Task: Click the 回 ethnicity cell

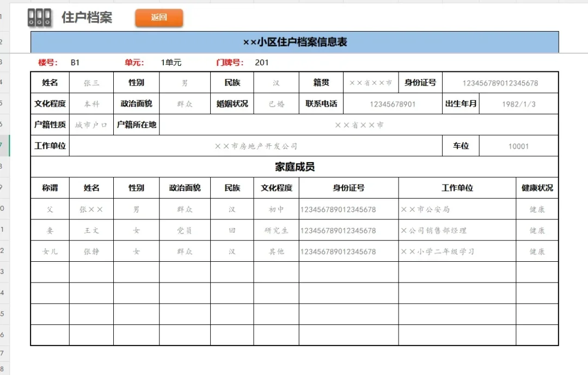Action: [232, 230]
